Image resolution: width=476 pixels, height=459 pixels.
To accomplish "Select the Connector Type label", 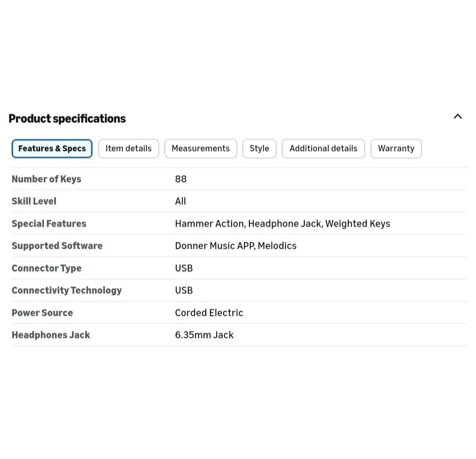I will (46, 268).
